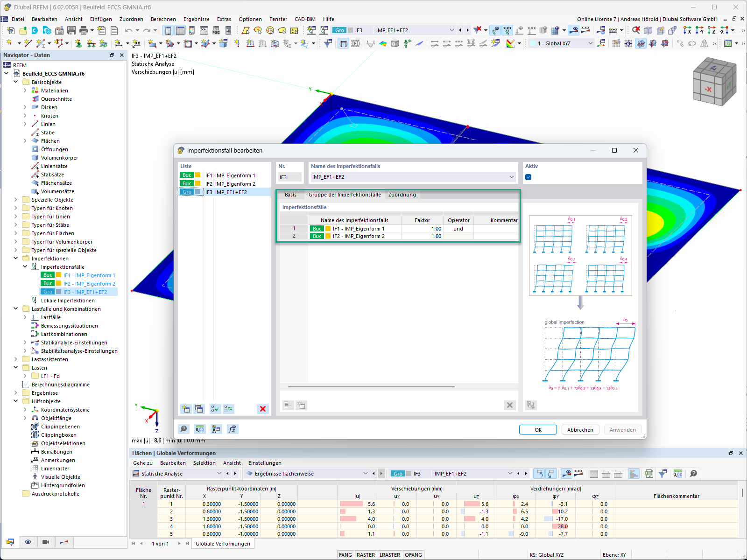Click the filter funnel icon in results table toolbar
747x560 pixels.
tap(662, 474)
